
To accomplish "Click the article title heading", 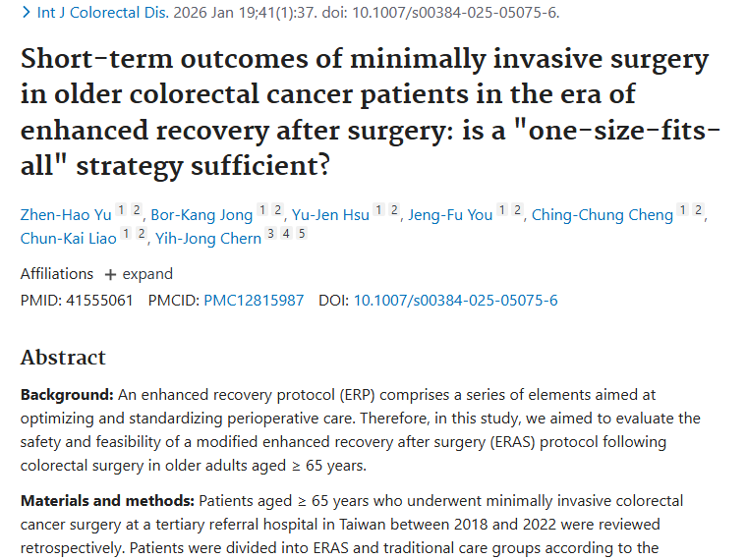I will 364,113.
